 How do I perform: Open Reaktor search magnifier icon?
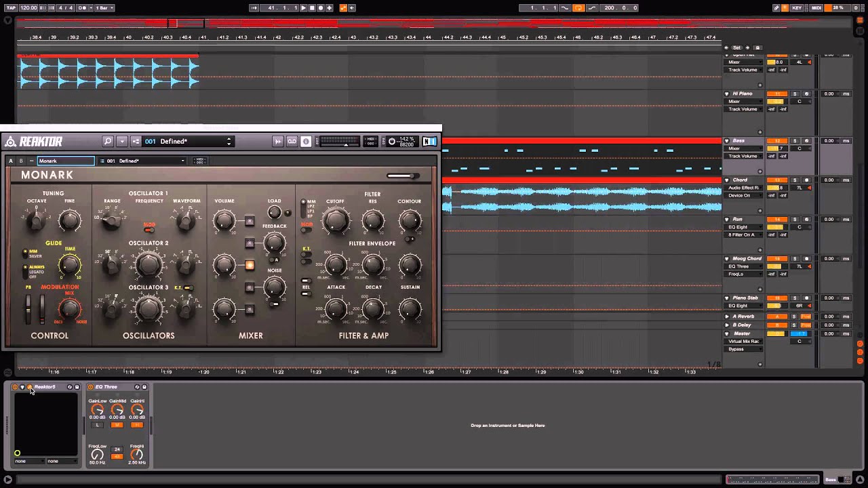coord(108,142)
